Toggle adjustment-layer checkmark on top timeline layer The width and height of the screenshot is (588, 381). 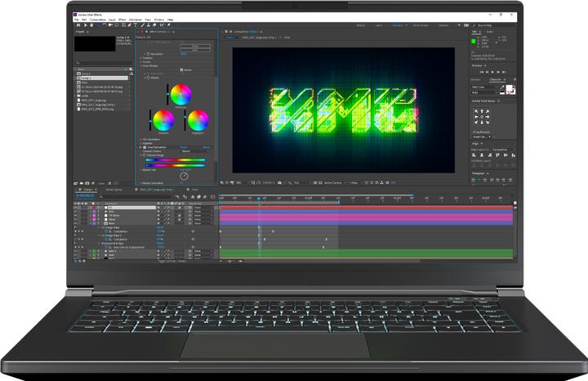point(180,208)
